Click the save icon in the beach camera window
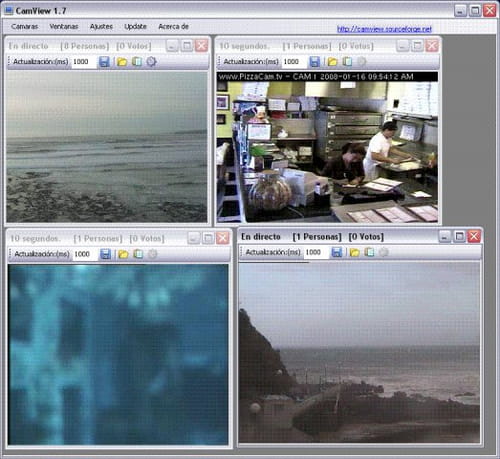The image size is (500, 459). pos(104,62)
